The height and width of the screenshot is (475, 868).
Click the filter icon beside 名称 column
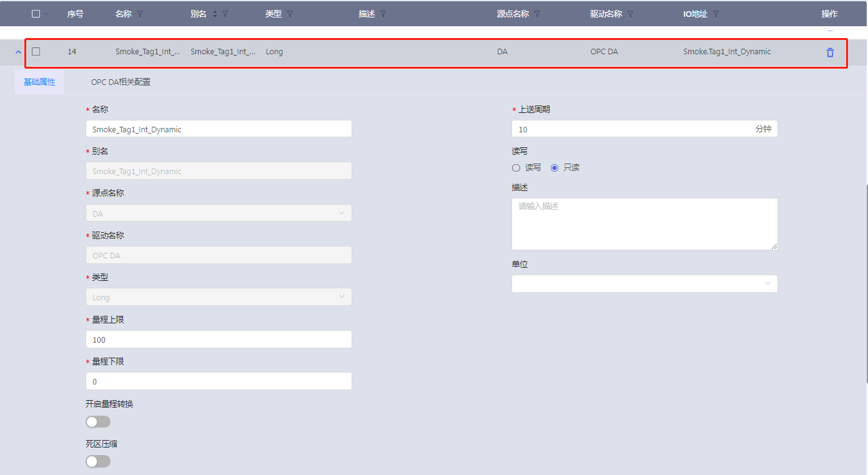click(140, 14)
